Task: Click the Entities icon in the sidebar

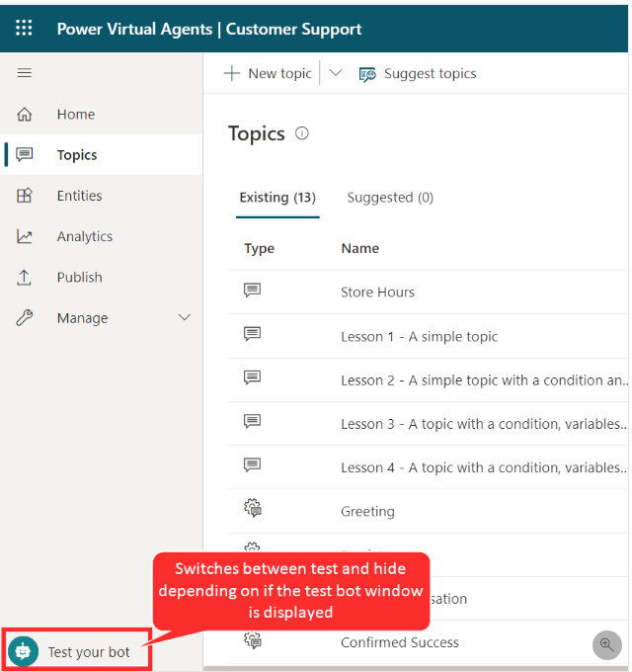Action: [25, 196]
